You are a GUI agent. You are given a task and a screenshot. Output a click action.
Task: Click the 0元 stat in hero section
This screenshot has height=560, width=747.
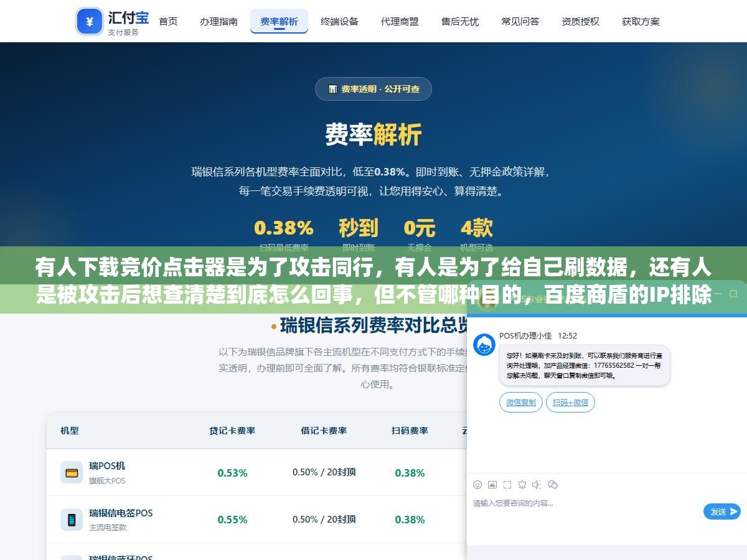pyautogui.click(x=420, y=228)
